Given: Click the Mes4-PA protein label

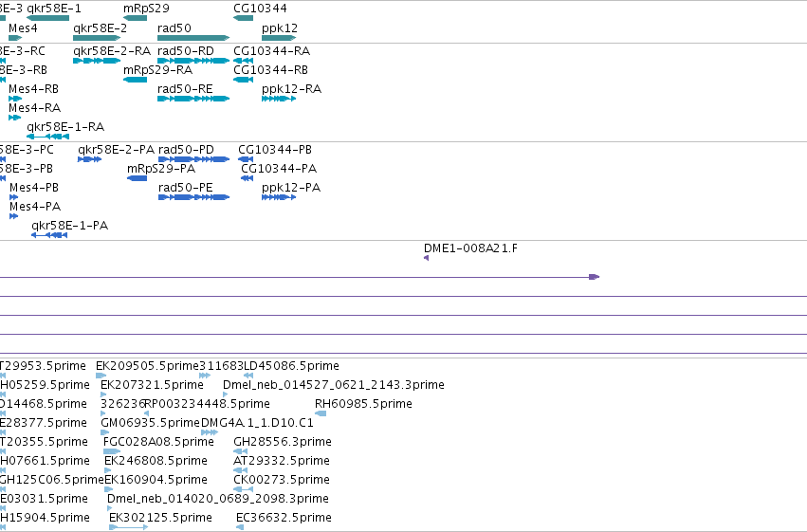Looking at the screenshot, I should tap(35, 207).
